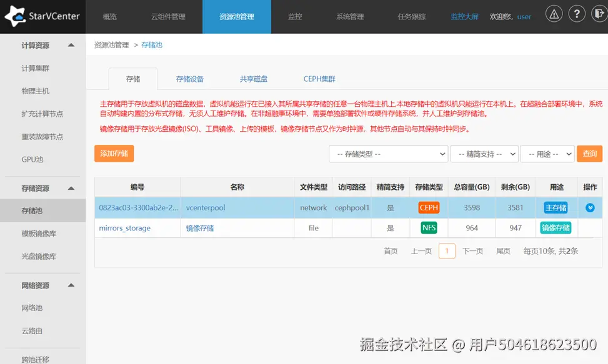The image size is (608, 364).
Task: Open 光盘镜像库 in sidebar
Action: 39,257
